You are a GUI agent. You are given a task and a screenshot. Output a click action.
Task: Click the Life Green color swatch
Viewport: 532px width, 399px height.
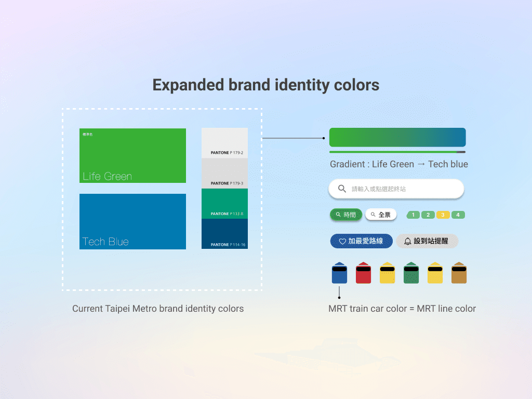(x=132, y=155)
